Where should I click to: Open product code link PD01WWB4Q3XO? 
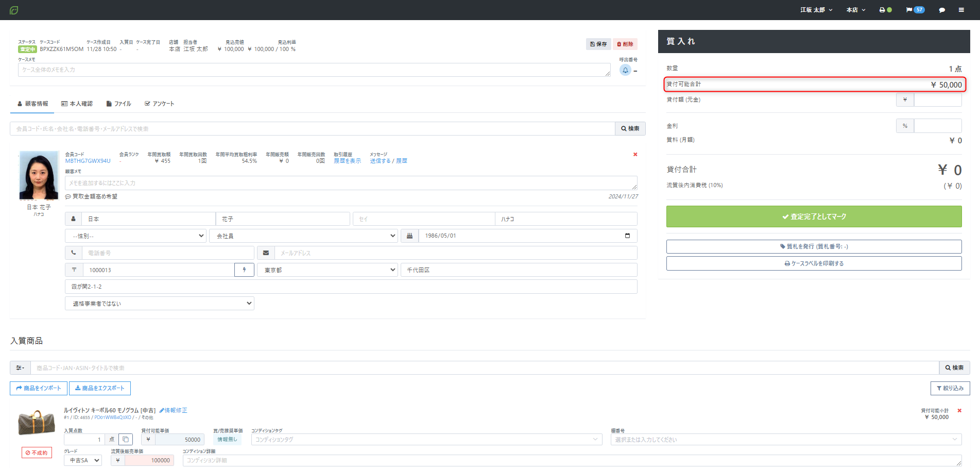[113, 417]
